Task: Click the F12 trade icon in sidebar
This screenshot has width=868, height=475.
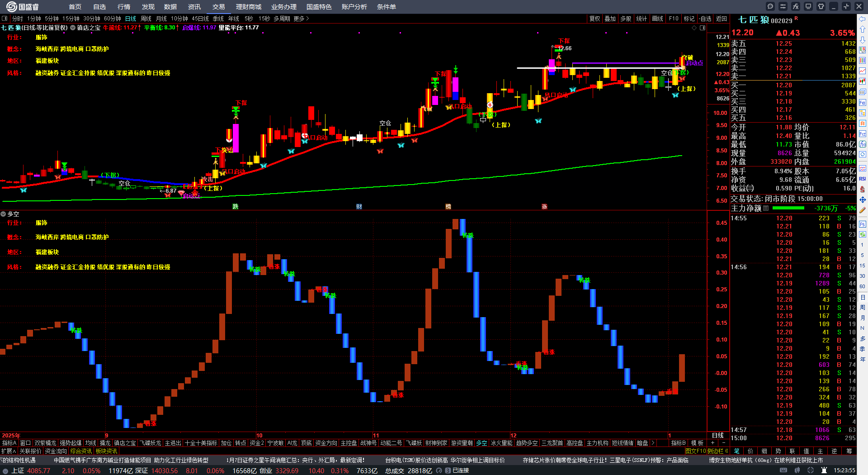Action: (863, 134)
